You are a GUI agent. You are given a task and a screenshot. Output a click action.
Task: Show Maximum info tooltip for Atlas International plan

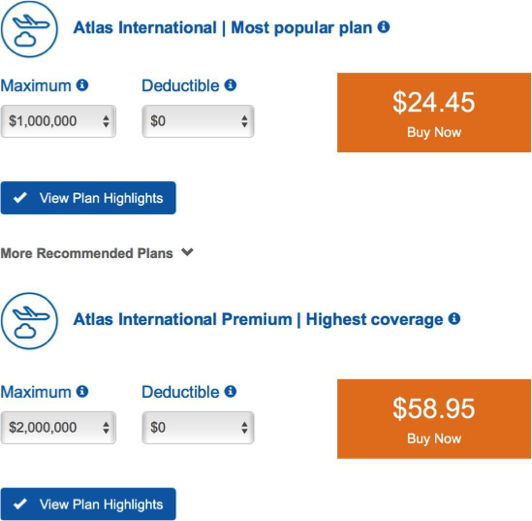(x=82, y=85)
